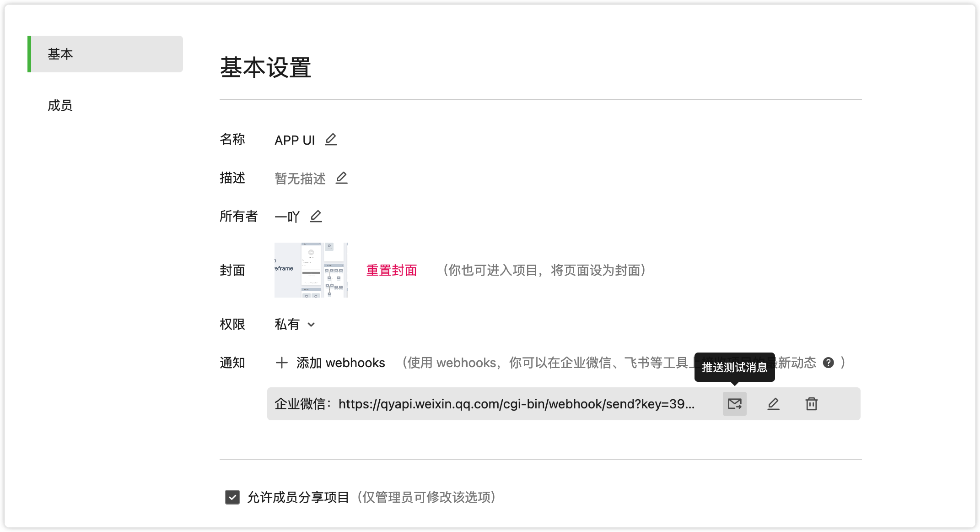980x532 pixels.
Task: Select the 基本 sidebar tab
Action: [60, 54]
